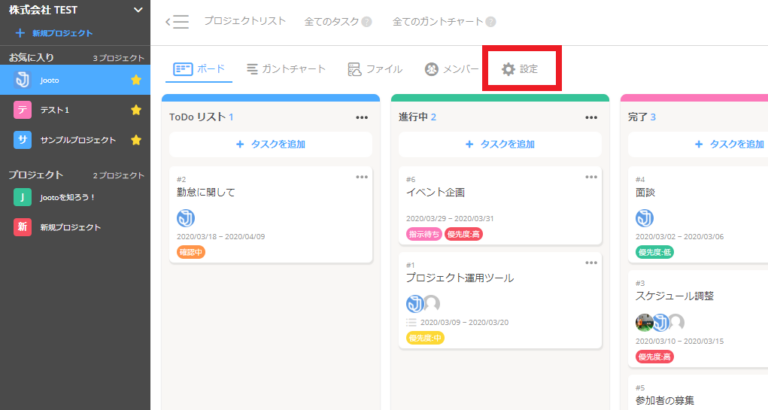Switch to the ガントチャート tab
This screenshot has width=768, height=410.
286,69
